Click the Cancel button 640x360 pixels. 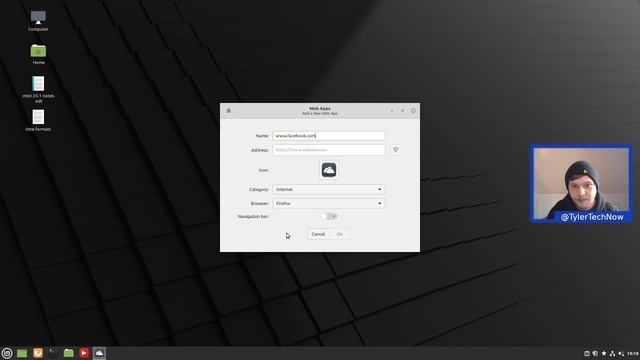coord(318,234)
